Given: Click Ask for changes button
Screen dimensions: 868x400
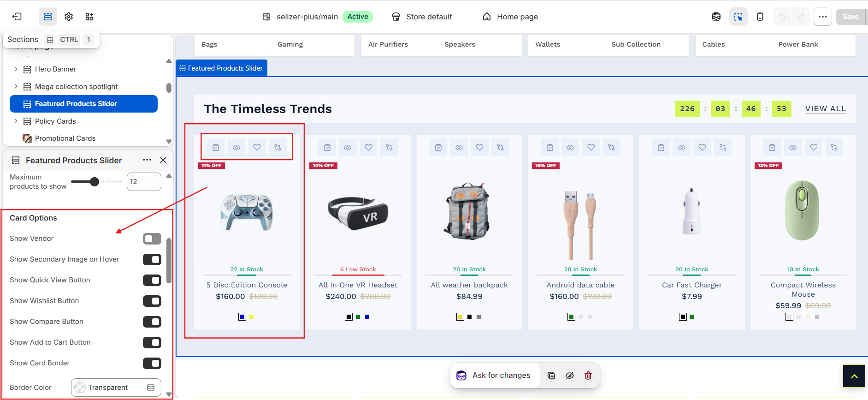Looking at the screenshot, I should [x=493, y=376].
